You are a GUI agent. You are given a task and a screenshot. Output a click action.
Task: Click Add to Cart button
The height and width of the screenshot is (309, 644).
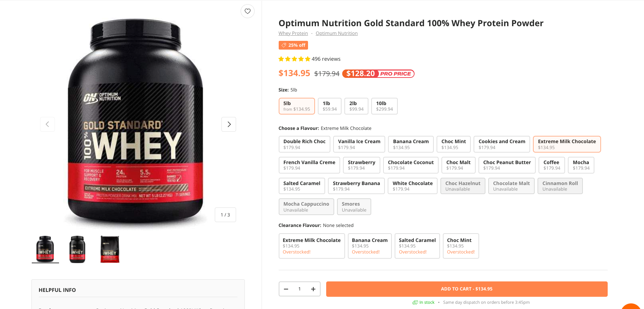(467, 289)
